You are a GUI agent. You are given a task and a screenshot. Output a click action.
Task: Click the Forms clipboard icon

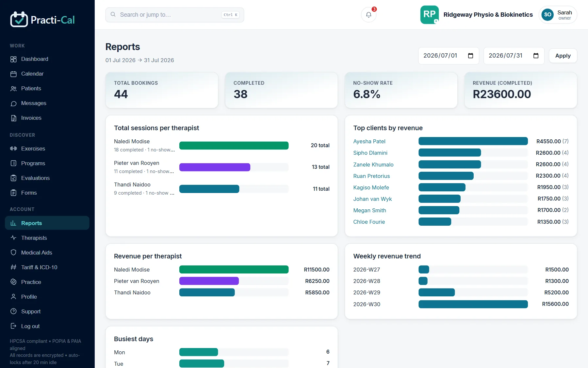(13, 193)
